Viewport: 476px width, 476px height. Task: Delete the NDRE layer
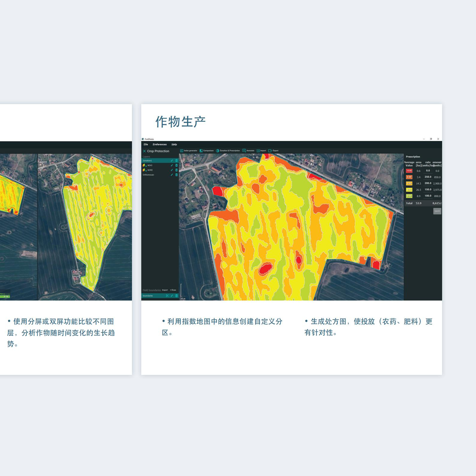click(176, 170)
